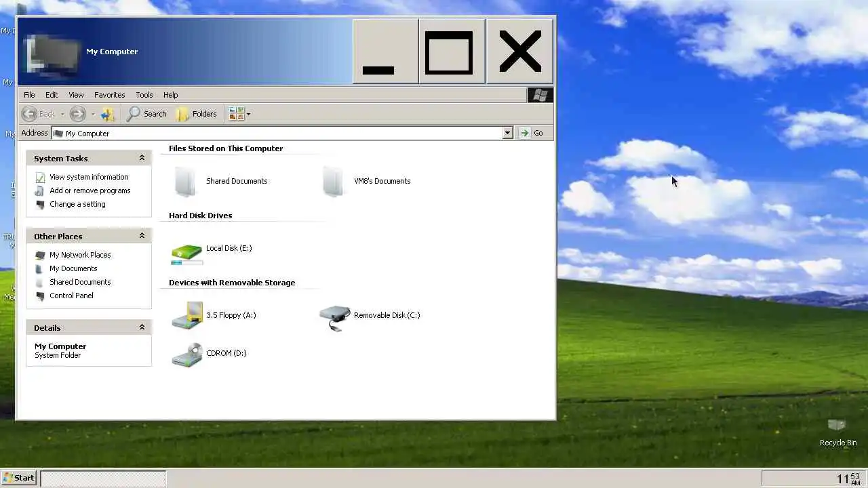The height and width of the screenshot is (488, 868).
Task: Click Devices with Removable Storage heading
Action: point(232,283)
